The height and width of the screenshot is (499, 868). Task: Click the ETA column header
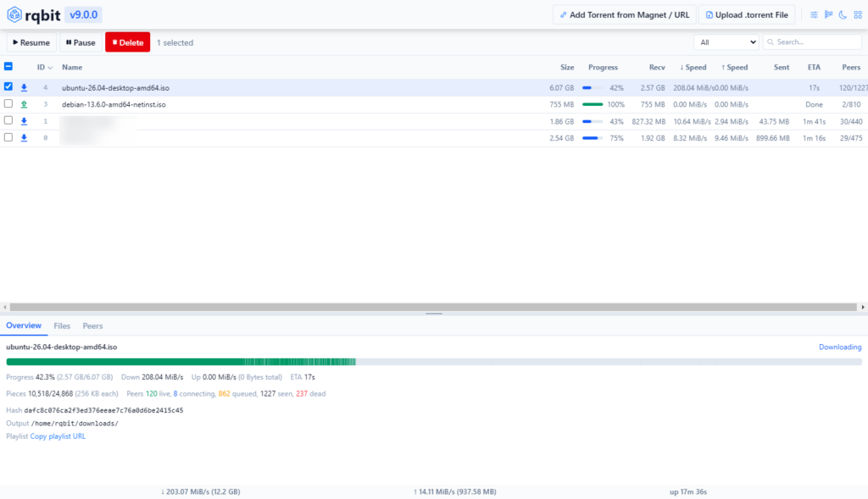[x=814, y=68]
